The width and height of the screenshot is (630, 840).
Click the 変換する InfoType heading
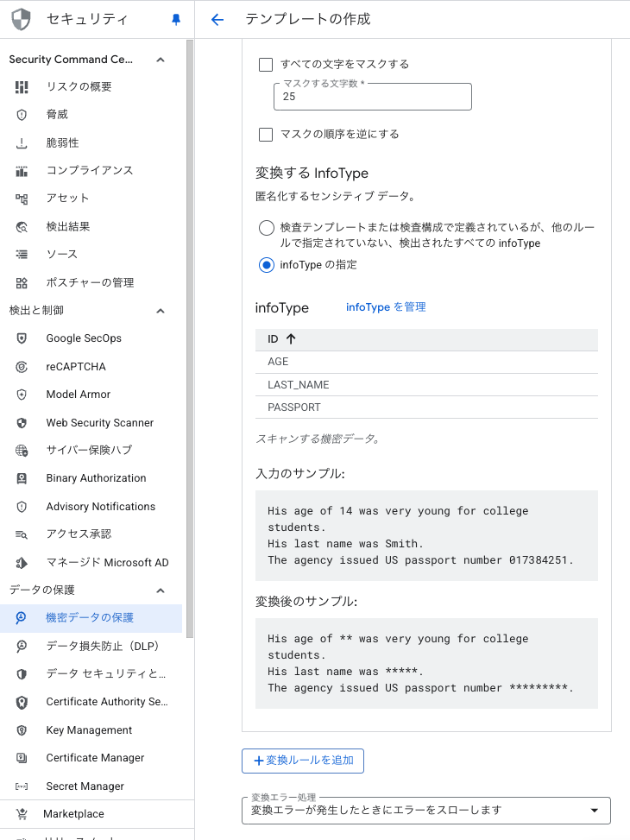coord(312,174)
